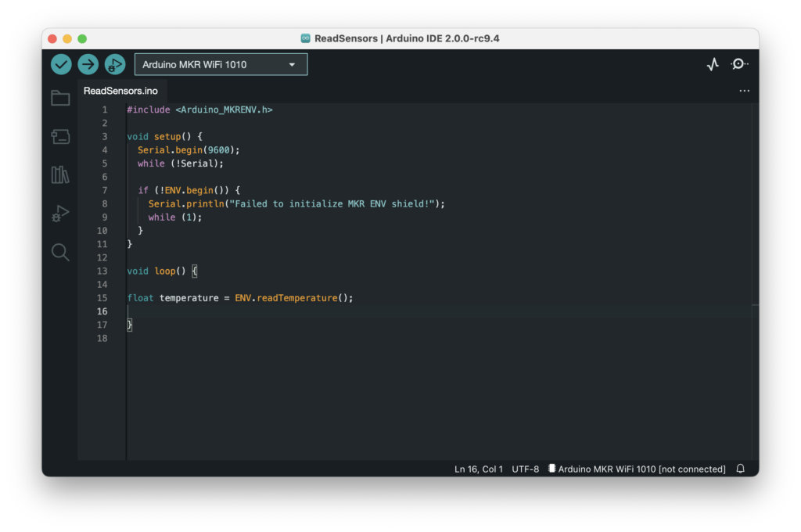Click the window title ReadSensors | Arduino IDE
Screen dimensions: 801x532
[x=407, y=38]
